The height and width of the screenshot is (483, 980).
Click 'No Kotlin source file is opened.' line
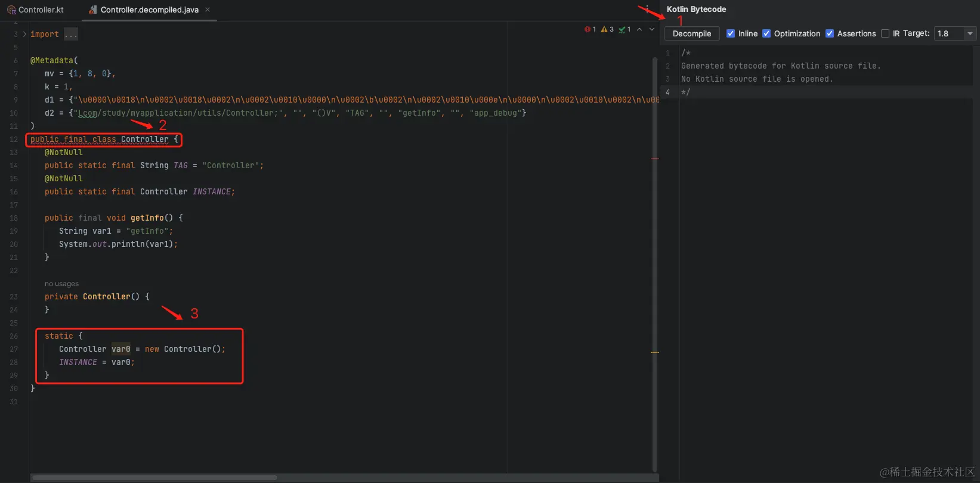(x=757, y=79)
